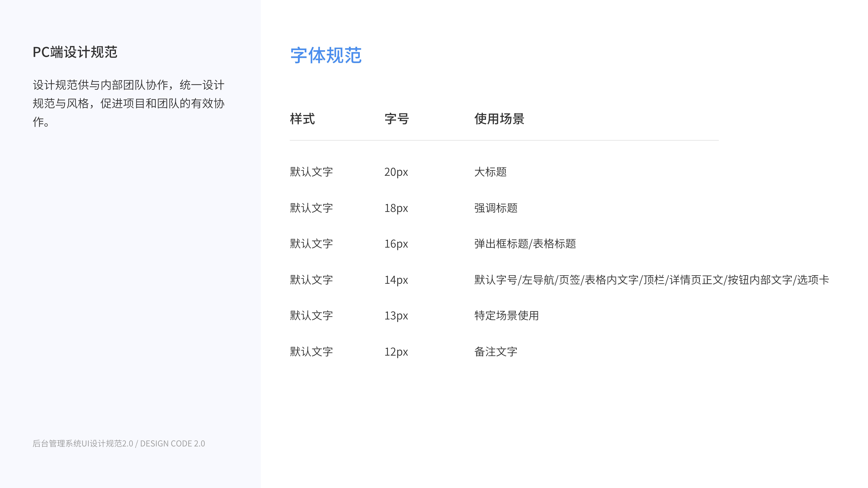Click the '样式' column header
Image resolution: width=868 pixels, height=488 pixels.
[x=302, y=119]
